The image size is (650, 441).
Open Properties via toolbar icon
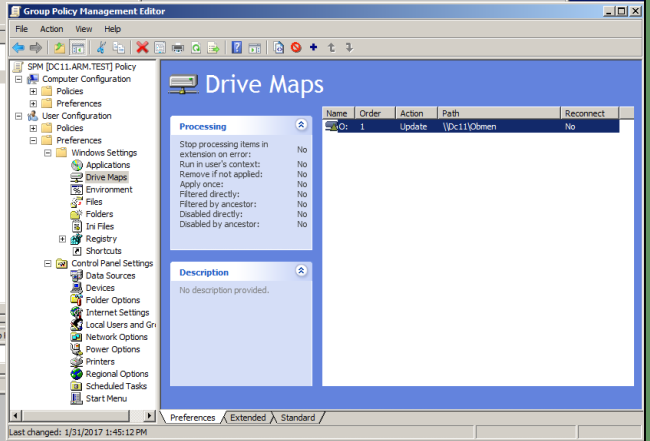pos(160,48)
